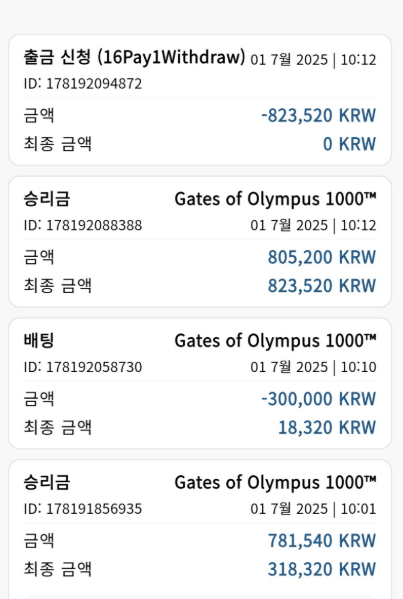This screenshot has height=599, width=403.
Task: Select the 18,320 KRW final balance
Action: coord(327,427)
